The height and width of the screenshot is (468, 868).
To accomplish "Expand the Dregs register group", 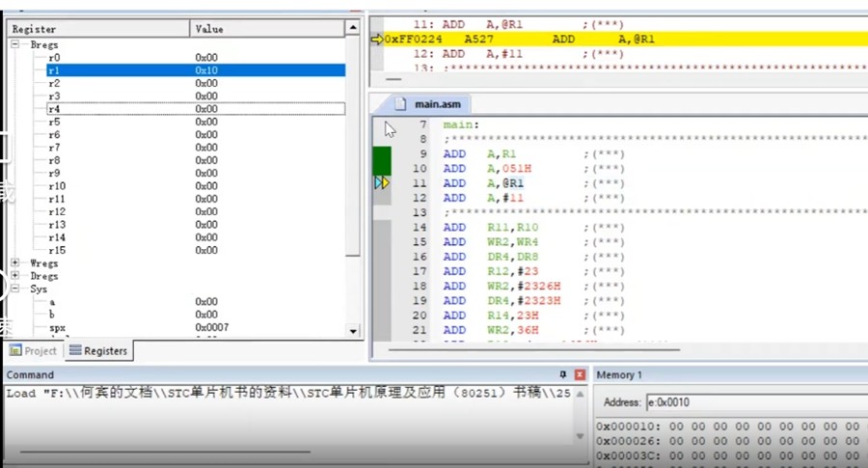I will 15,276.
